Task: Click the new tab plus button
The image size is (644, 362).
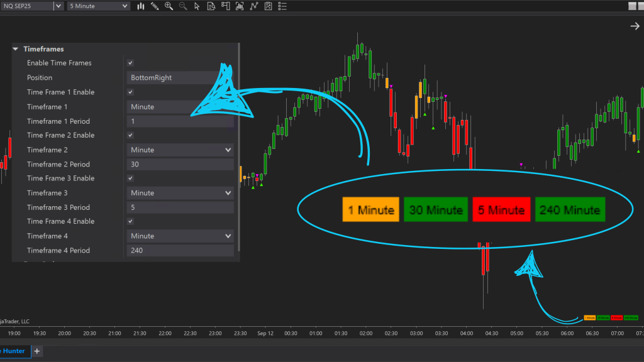Action: point(36,351)
